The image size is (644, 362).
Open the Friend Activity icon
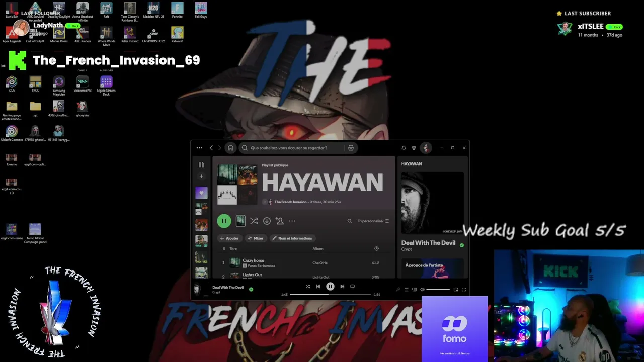tap(414, 148)
